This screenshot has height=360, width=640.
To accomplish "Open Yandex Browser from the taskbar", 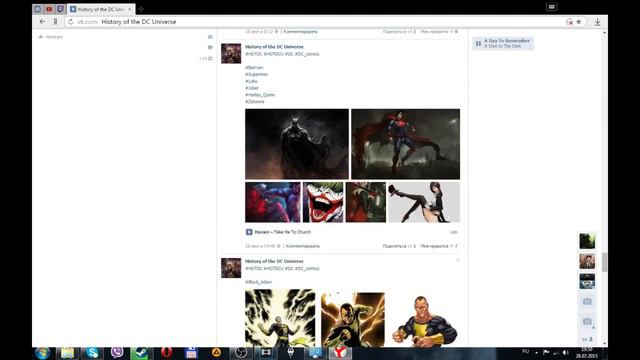I will (x=340, y=353).
